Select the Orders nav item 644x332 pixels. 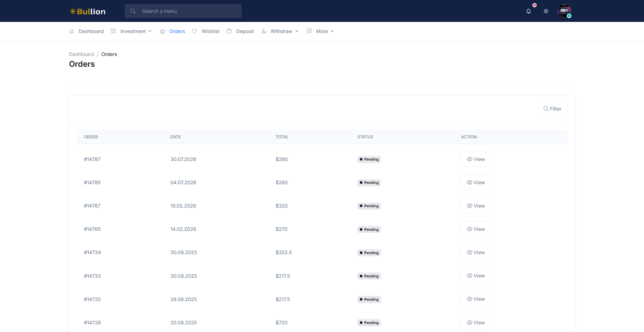coord(177,31)
